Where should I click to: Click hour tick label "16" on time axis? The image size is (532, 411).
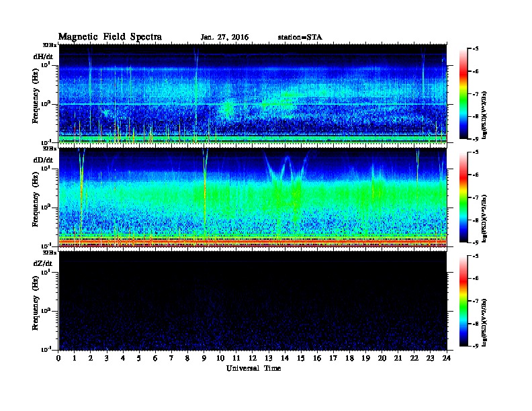(317, 359)
